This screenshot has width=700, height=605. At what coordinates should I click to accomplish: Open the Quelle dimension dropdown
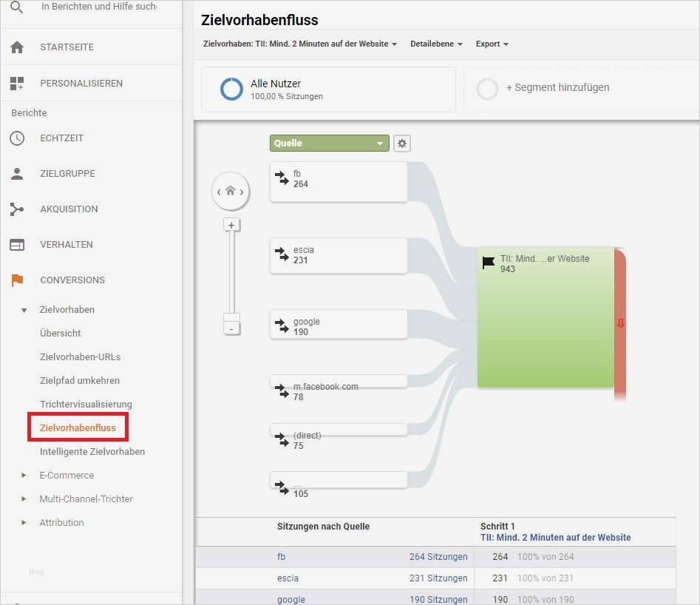(329, 143)
